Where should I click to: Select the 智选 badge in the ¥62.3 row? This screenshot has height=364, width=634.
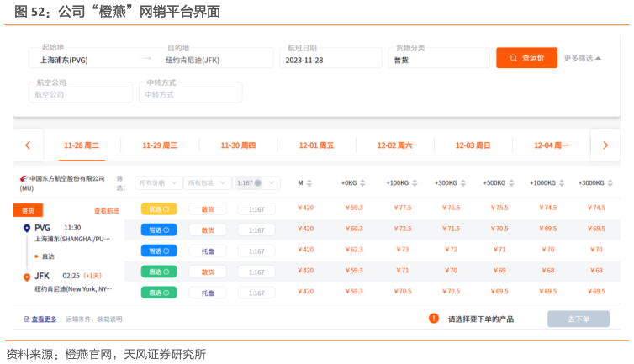(x=159, y=251)
